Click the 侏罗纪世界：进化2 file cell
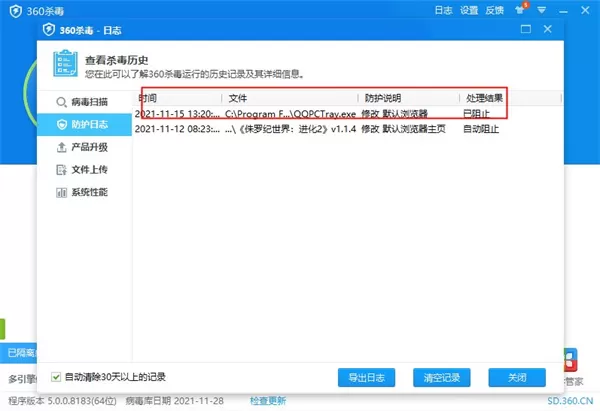Viewport: 600px width, 411px height. point(290,129)
